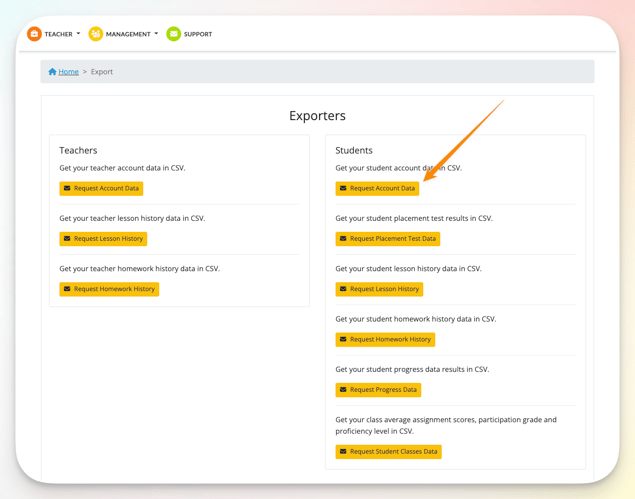Request Lesson History under Students

pyautogui.click(x=379, y=289)
